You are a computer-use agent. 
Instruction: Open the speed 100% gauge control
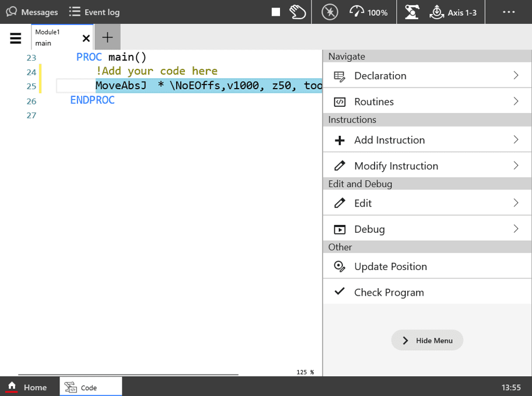[369, 12]
